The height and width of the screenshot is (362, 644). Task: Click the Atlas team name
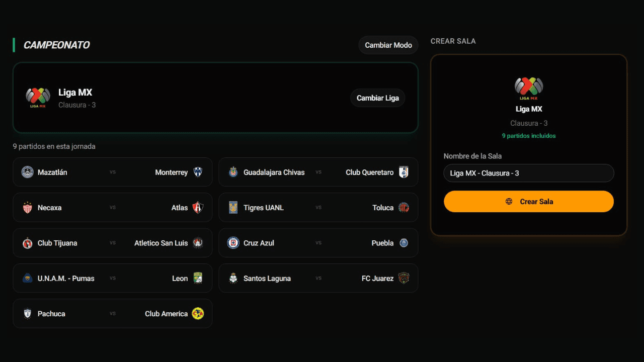[x=180, y=208]
